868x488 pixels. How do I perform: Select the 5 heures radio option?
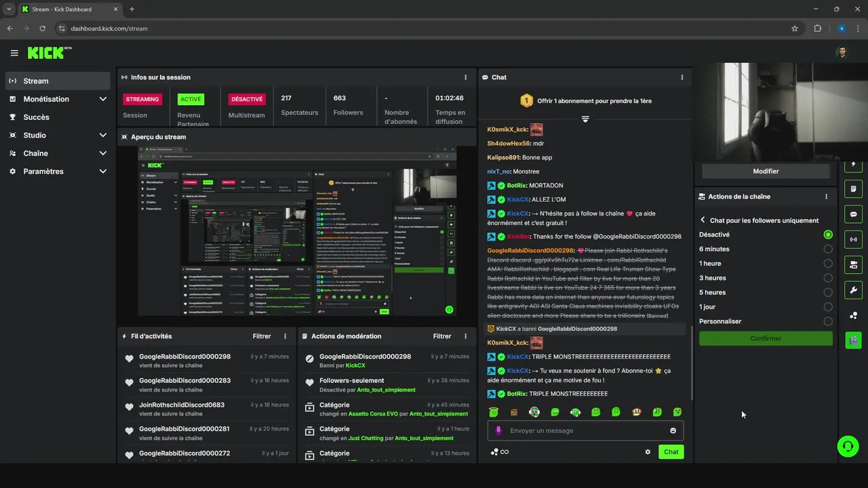tap(828, 293)
